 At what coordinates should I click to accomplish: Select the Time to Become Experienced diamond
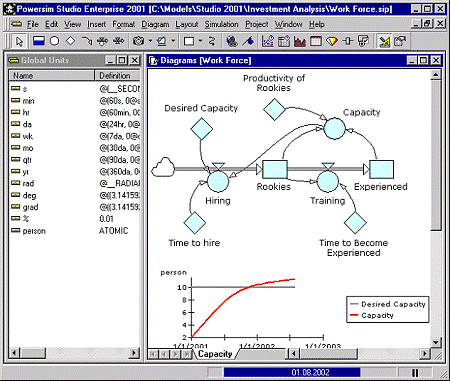point(355,223)
